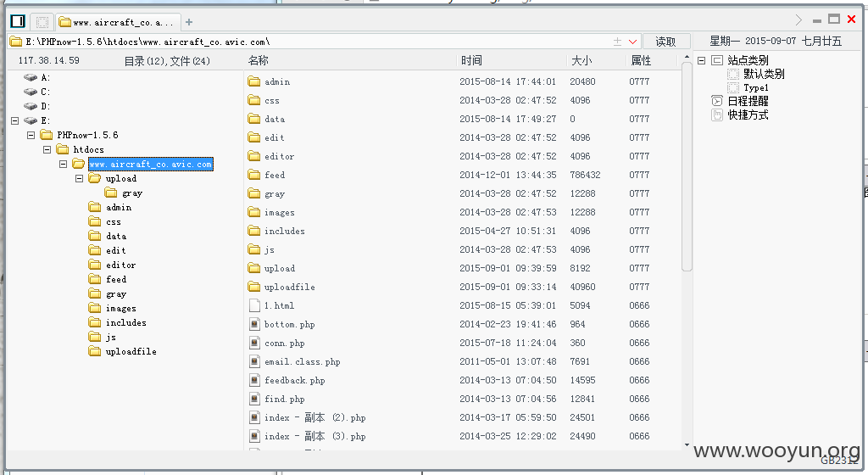Viewport: 868px width, 475px height.
Task: Click the 读取 button
Action: coord(665,42)
